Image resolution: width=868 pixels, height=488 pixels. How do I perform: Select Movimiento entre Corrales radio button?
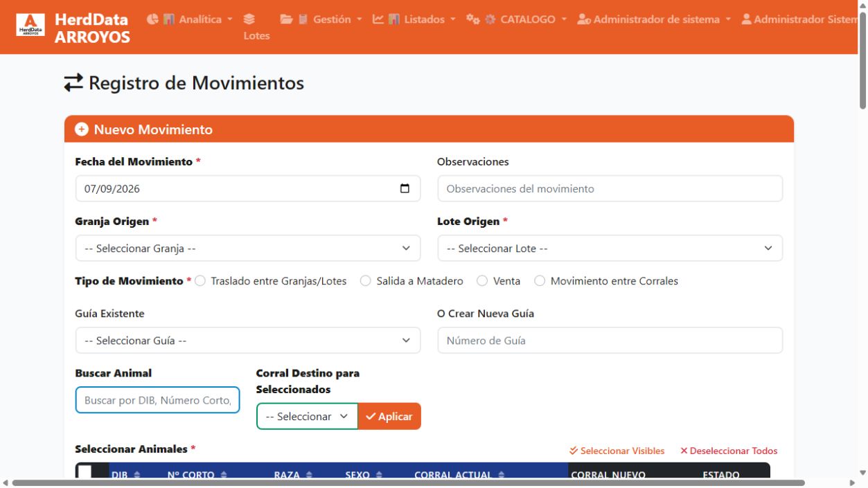[540, 281]
